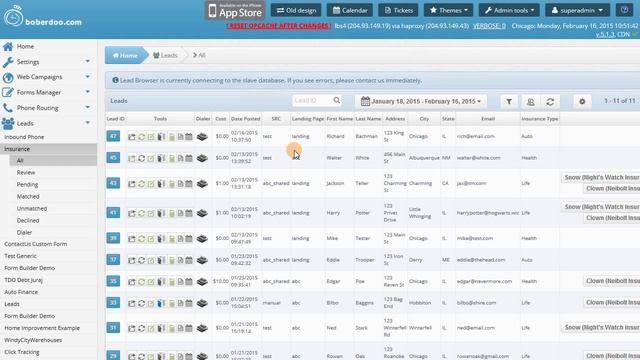This screenshot has height=360, width=640.
Task: Open ContactUs Custom Form in the sidebar
Action: click(x=36, y=244)
